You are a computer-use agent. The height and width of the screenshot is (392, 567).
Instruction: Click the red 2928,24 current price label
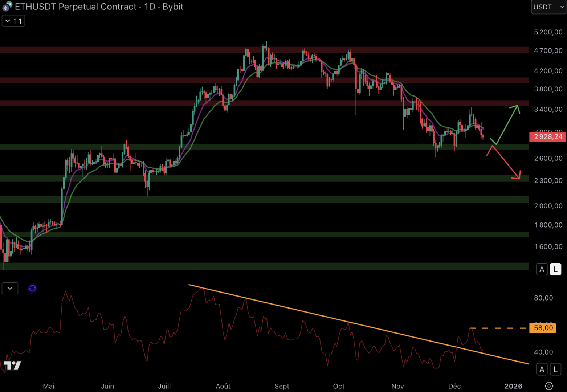click(548, 137)
